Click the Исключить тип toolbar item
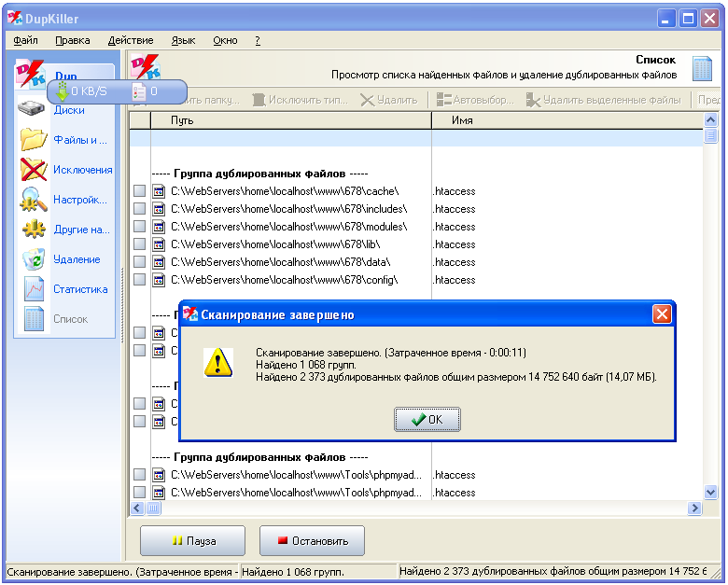728x585 pixels. click(x=300, y=100)
